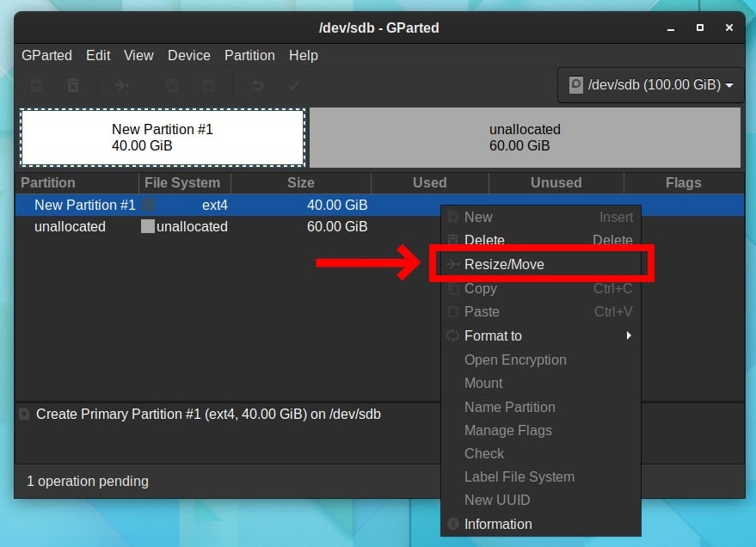Image resolution: width=756 pixels, height=547 pixels.
Task: Click the 40.00 GiB size cell
Action: click(x=337, y=205)
